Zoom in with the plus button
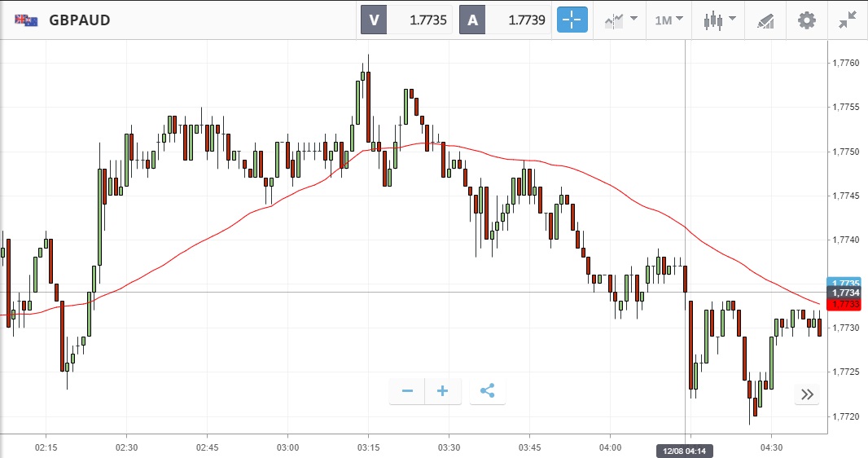Screen dimensions: 868x458 click(443, 391)
